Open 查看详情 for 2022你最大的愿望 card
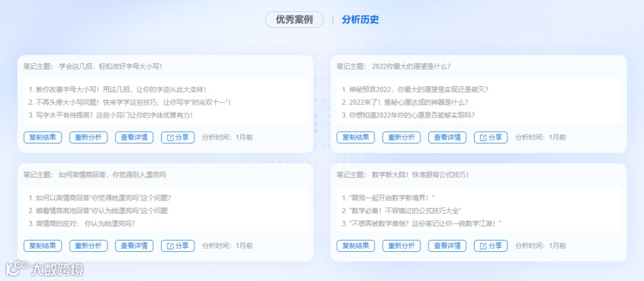This screenshot has height=281, width=644. click(x=447, y=138)
